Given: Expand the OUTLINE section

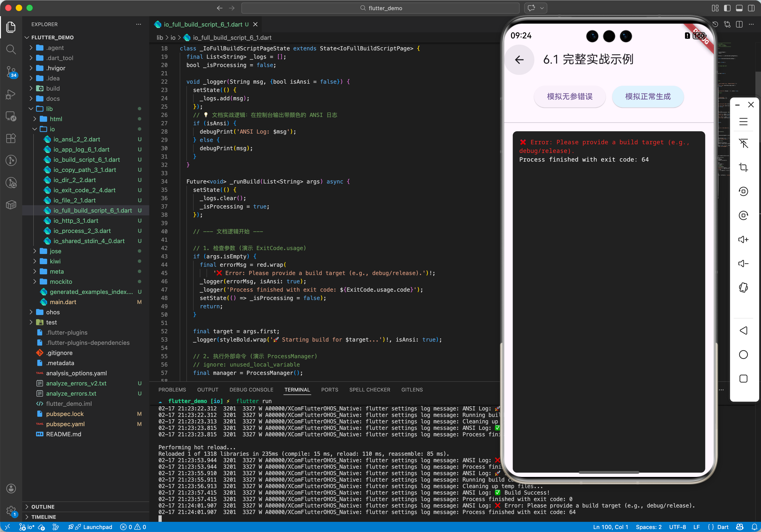Looking at the screenshot, I should 43,507.
